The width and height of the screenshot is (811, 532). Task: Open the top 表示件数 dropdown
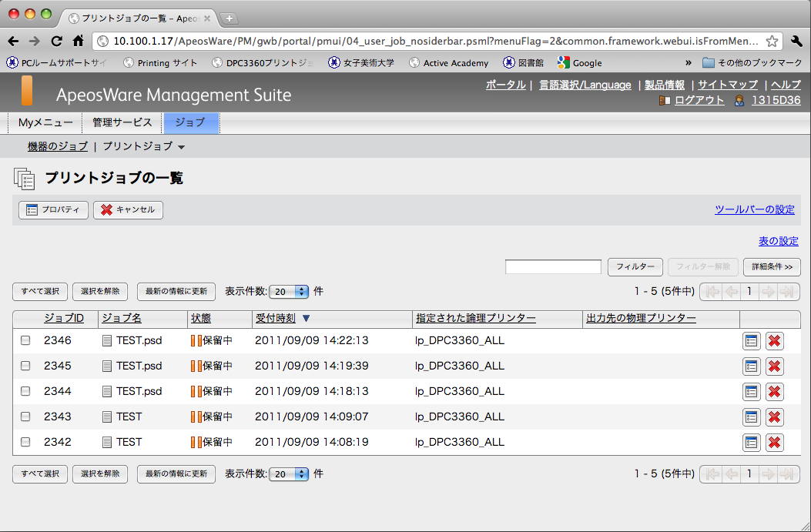pos(290,292)
